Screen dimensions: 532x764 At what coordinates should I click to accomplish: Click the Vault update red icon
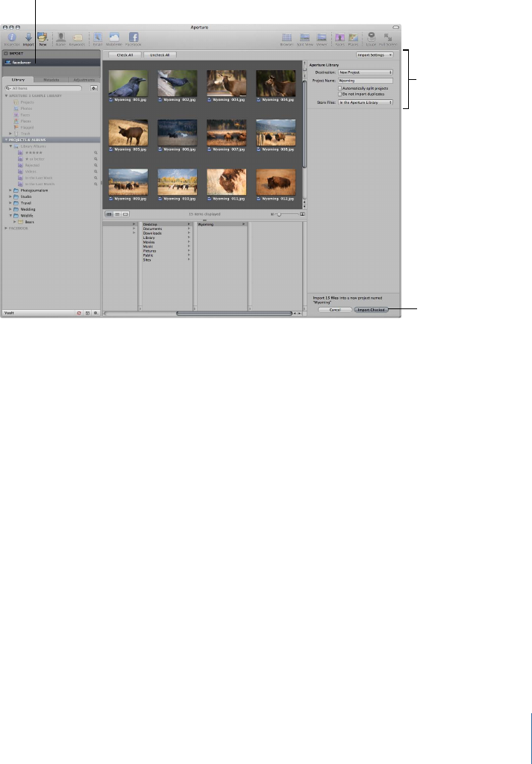coord(79,313)
